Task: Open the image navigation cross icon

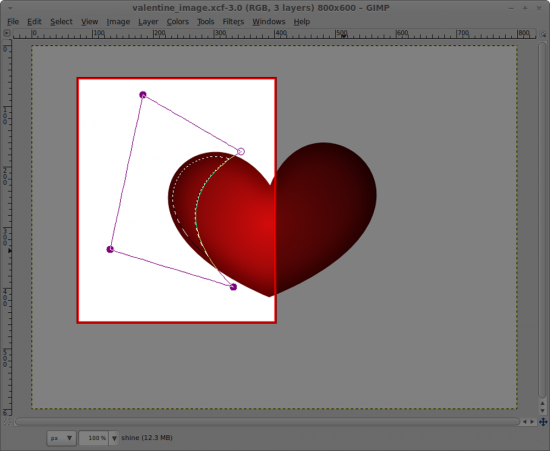Action: pos(543,422)
